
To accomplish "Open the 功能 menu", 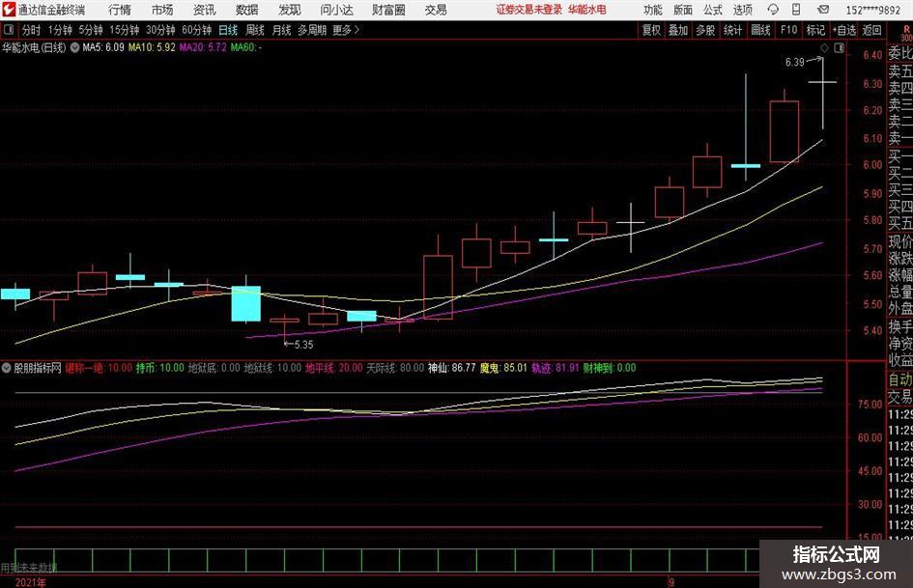I will click(x=653, y=10).
